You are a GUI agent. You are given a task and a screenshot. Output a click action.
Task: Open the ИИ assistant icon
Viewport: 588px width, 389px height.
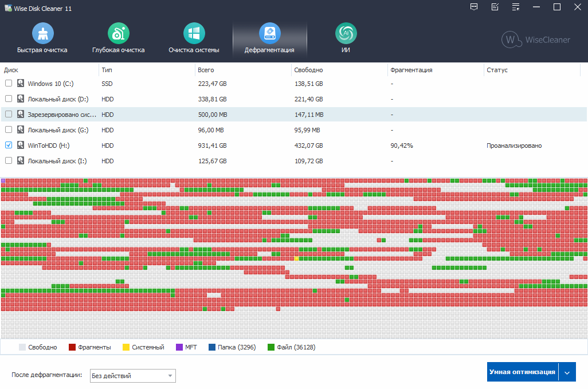346,33
